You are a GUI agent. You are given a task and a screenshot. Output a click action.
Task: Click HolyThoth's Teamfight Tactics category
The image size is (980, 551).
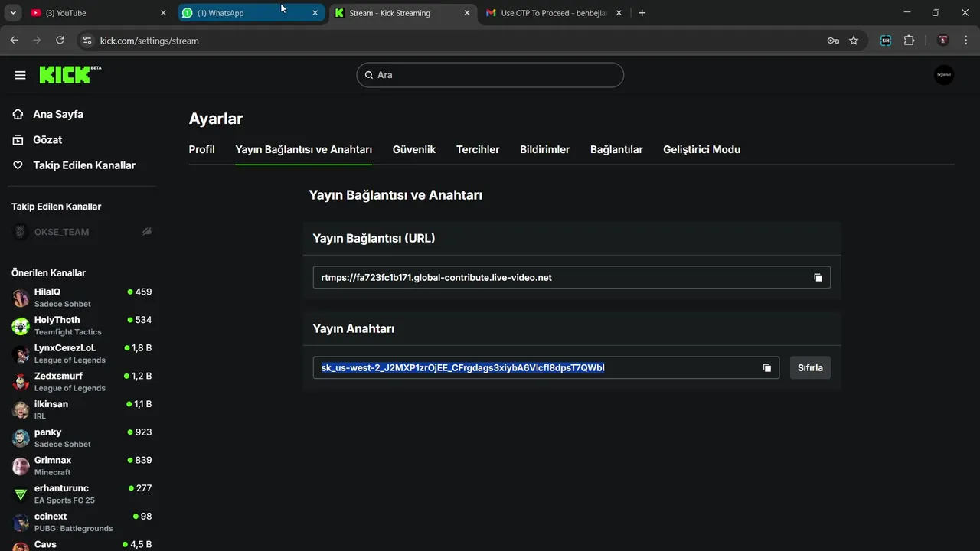coord(67,332)
